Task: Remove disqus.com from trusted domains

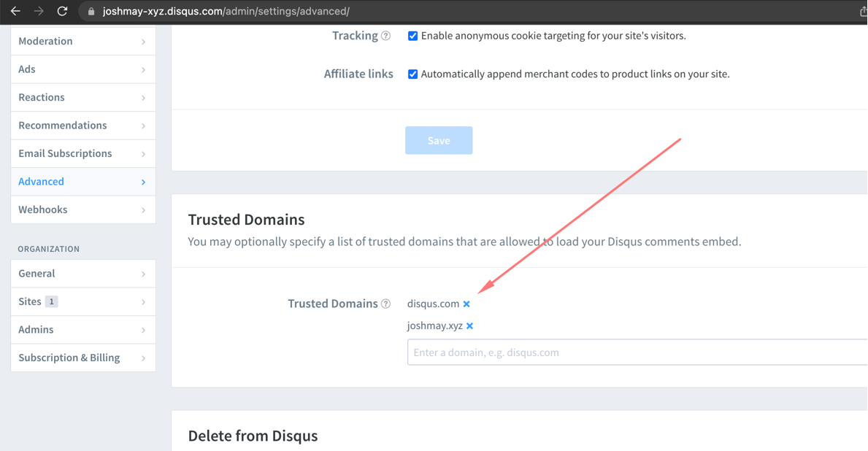Action: pyautogui.click(x=466, y=304)
